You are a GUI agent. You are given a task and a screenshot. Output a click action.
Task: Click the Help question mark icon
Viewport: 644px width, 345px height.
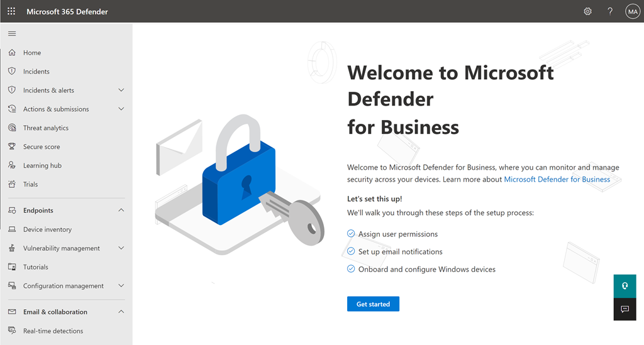pyautogui.click(x=609, y=11)
